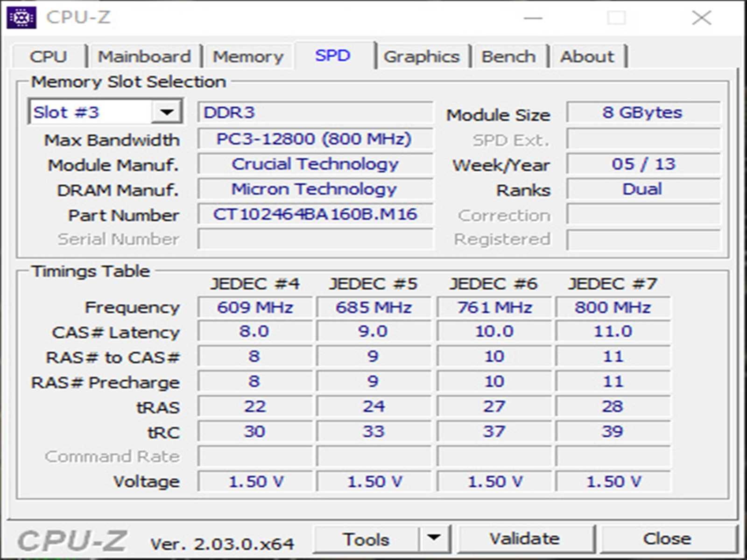Click the tRAS value 27
This screenshot has height=560, width=747.
click(494, 406)
